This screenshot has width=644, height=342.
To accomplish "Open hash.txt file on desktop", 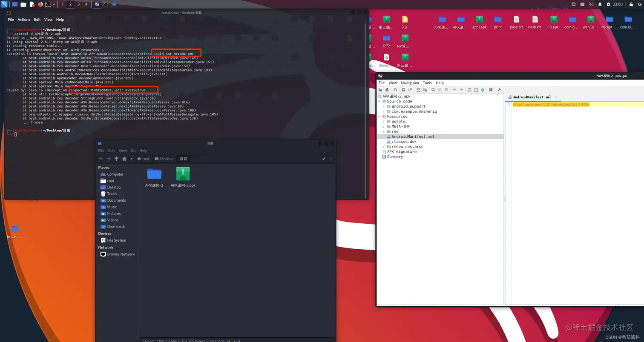I will (535, 22).
